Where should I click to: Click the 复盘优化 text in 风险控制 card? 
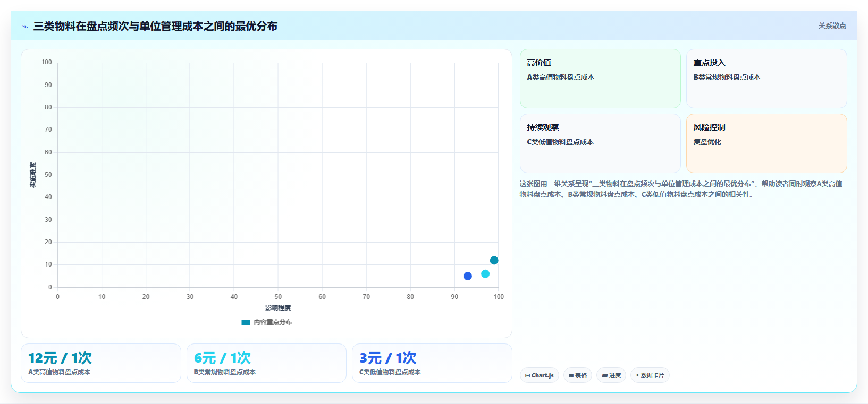point(707,142)
